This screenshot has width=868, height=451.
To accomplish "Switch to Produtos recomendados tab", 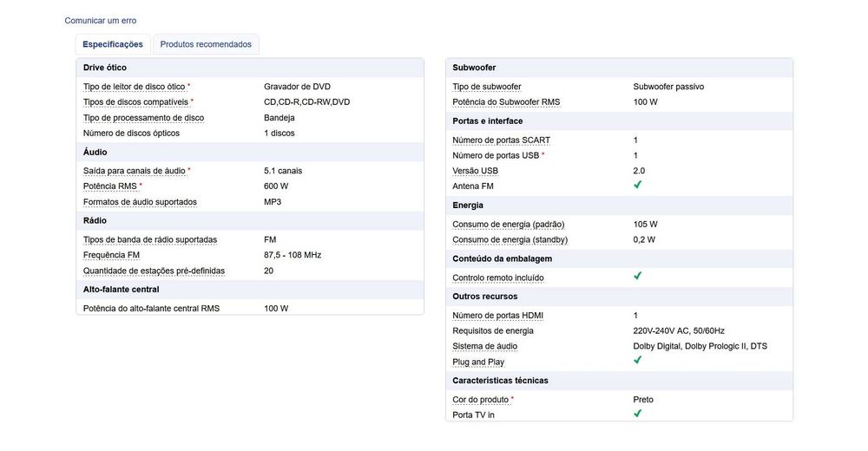I will point(206,44).
